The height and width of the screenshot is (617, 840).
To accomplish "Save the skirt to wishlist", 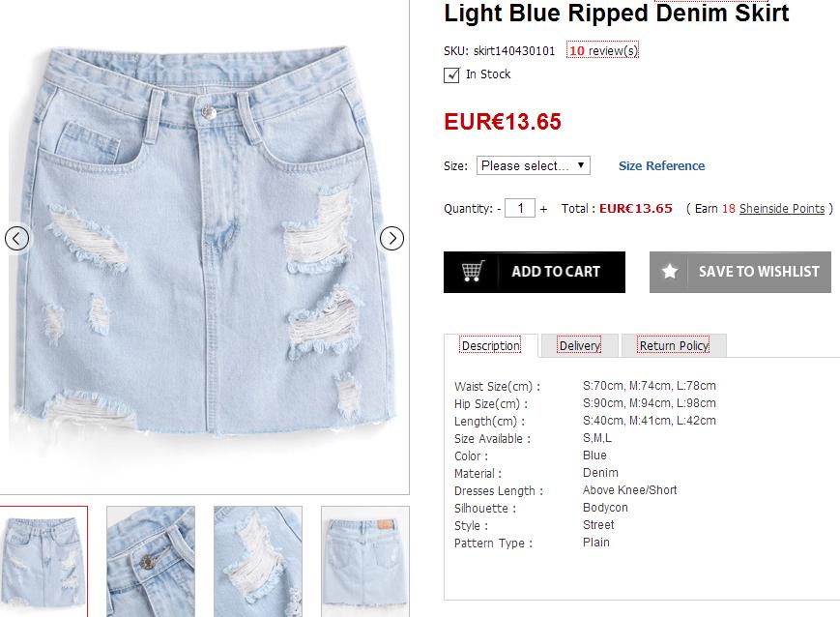I will [739, 272].
